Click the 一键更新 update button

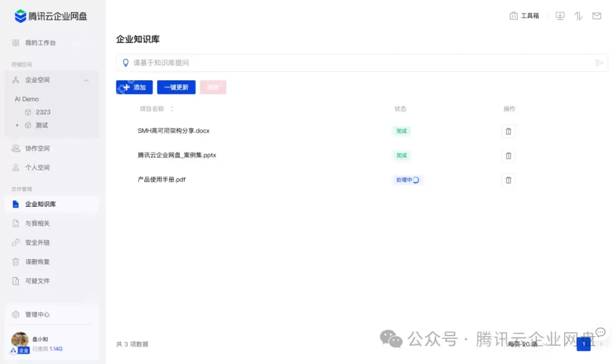point(176,87)
